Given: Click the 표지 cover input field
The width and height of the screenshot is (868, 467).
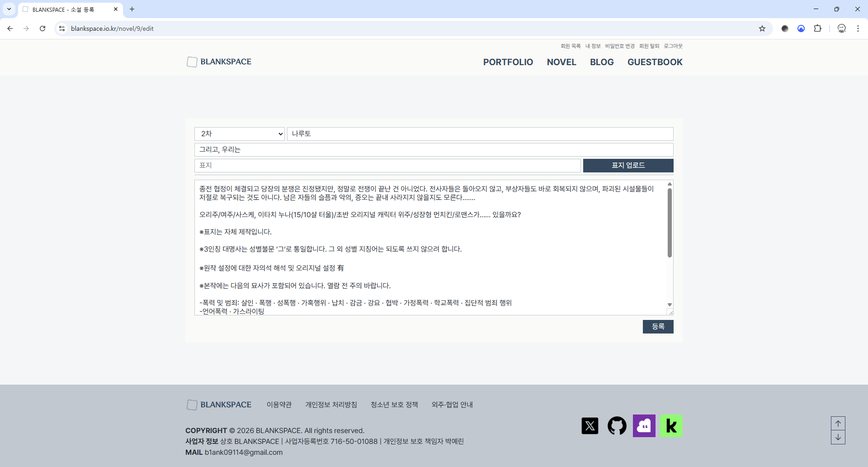Looking at the screenshot, I should coord(387,166).
